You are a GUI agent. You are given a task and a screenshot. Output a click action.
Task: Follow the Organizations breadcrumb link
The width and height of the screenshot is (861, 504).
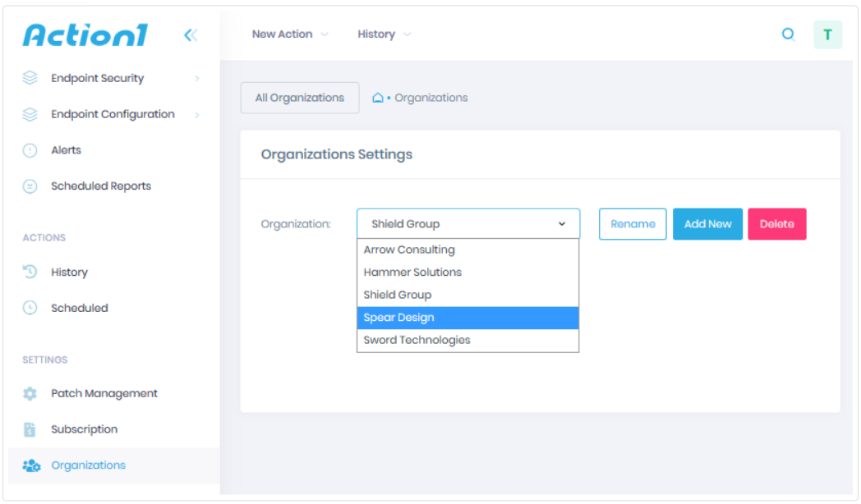431,98
